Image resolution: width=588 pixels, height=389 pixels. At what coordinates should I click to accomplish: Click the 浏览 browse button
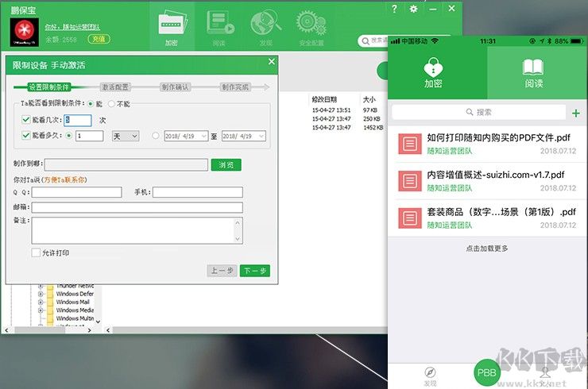pyautogui.click(x=226, y=164)
